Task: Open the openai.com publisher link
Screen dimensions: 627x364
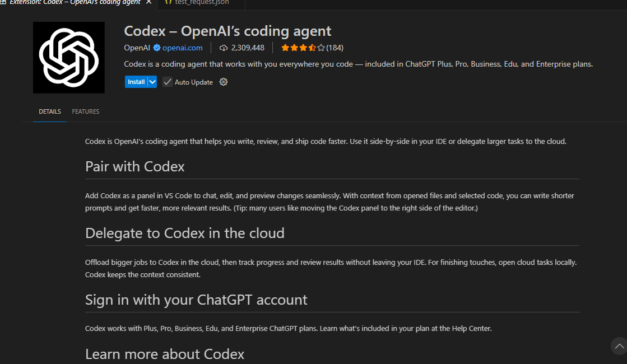Action: pyautogui.click(x=182, y=48)
